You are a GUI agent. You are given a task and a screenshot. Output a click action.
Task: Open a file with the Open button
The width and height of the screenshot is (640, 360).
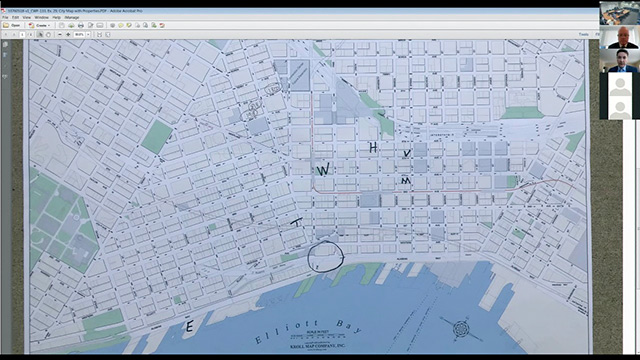click(x=11, y=25)
